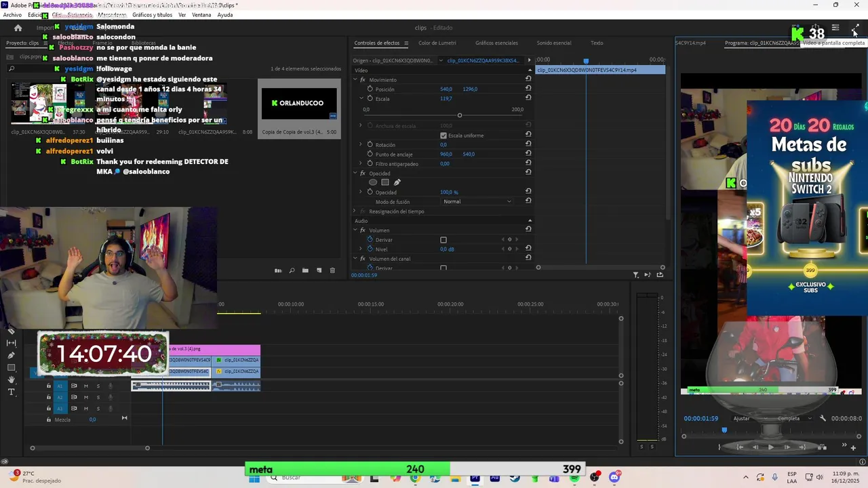868x488 pixels.
Task: Reset the Movimiento effect
Action: (x=528, y=79)
